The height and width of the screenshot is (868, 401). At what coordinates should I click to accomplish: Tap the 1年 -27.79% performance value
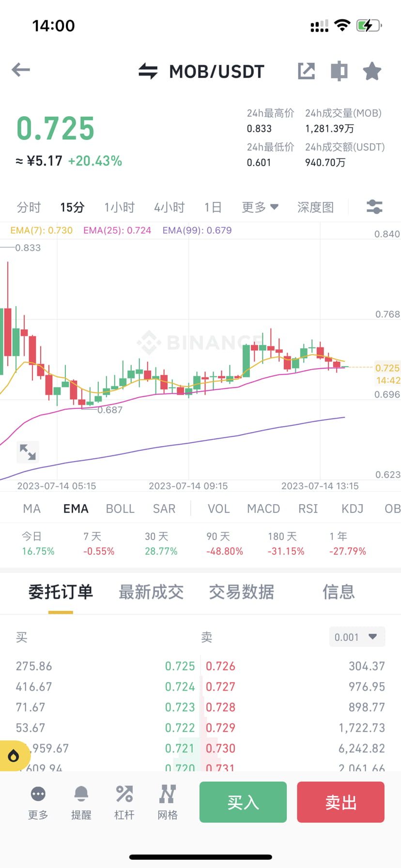point(348,551)
